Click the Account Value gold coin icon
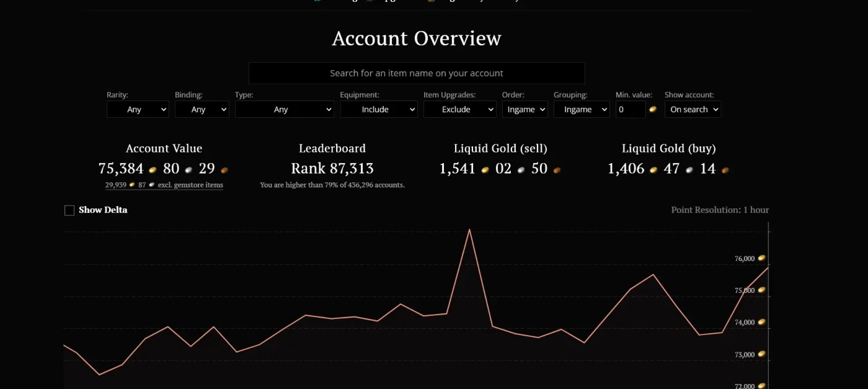The width and height of the screenshot is (868, 389). (153, 169)
